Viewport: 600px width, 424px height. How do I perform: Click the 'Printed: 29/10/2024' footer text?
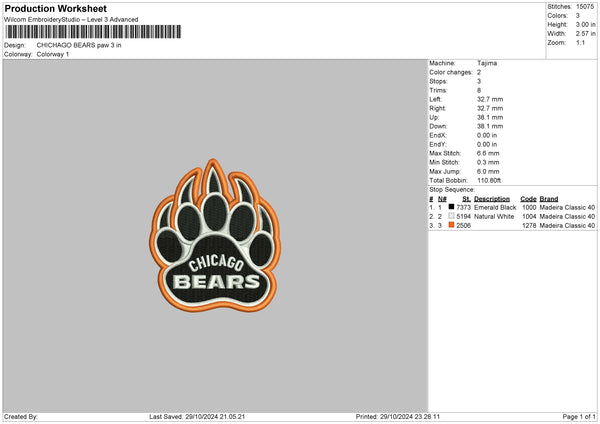point(398,417)
